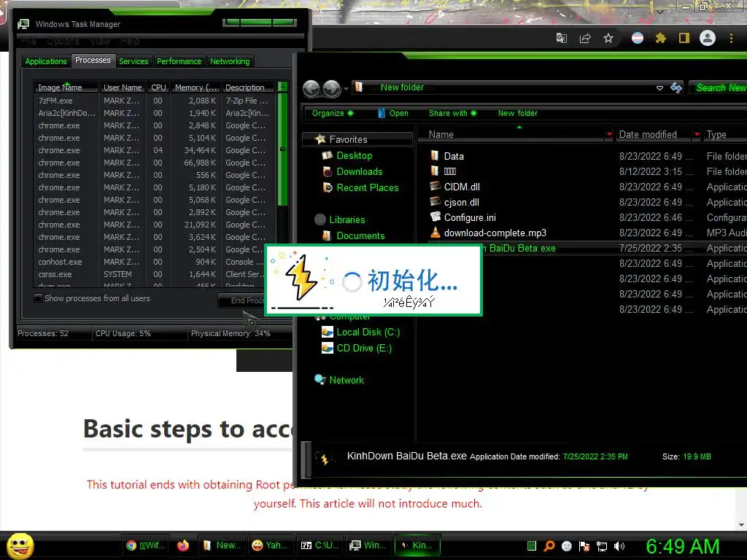
Task: Open the Action Center flag tray icon
Action: (x=584, y=546)
